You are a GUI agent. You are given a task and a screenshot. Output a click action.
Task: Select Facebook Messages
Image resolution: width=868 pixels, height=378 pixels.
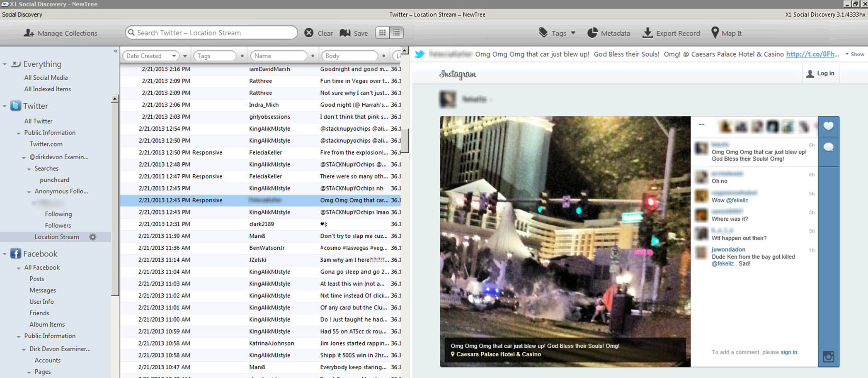point(43,290)
